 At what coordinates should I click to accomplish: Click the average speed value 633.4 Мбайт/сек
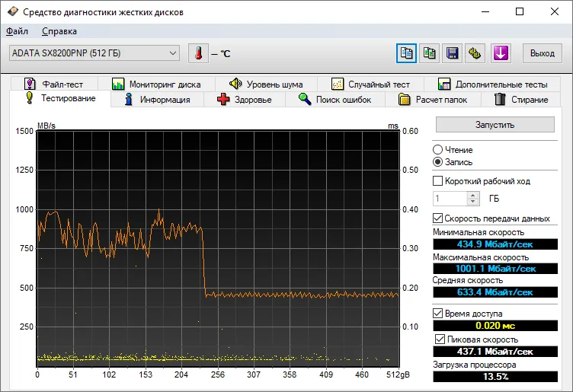(x=495, y=292)
